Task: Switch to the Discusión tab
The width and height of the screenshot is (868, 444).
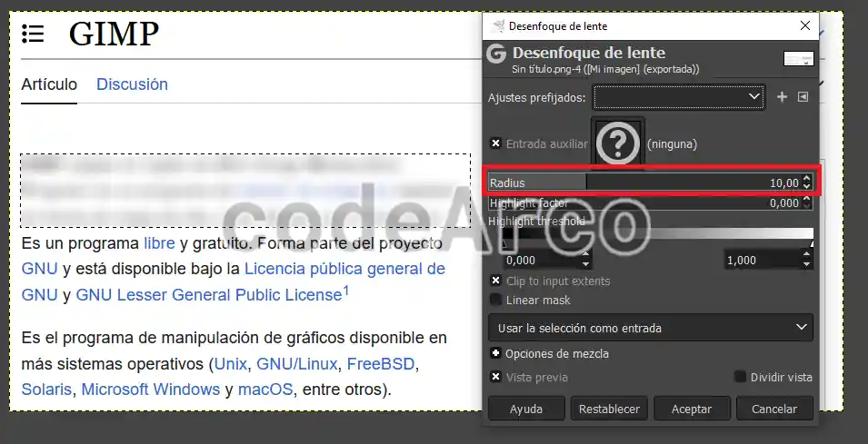Action: pyautogui.click(x=132, y=84)
